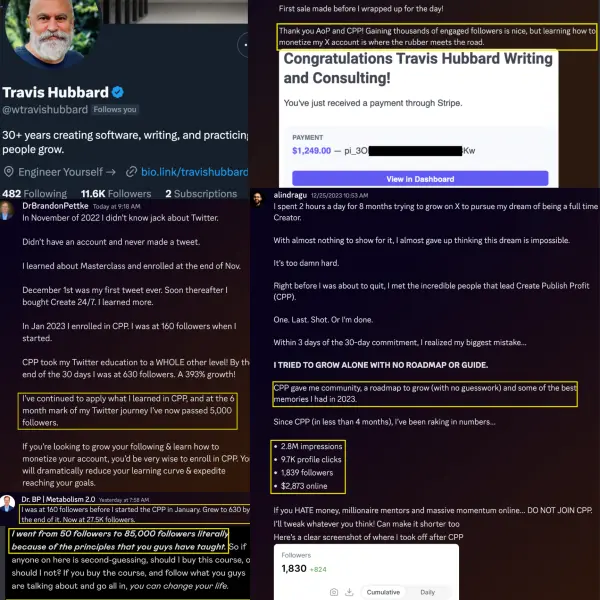Open the 482 Following list

point(34,194)
